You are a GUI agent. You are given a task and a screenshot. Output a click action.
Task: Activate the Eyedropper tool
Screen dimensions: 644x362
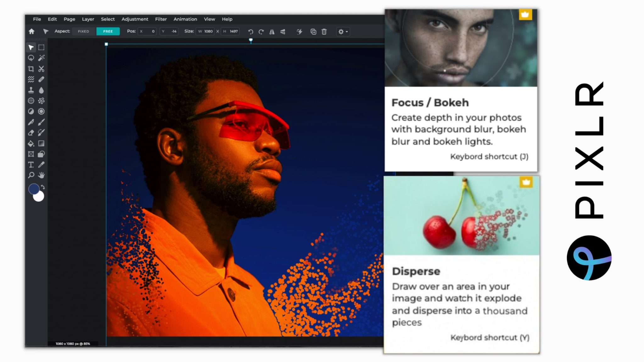click(42, 164)
